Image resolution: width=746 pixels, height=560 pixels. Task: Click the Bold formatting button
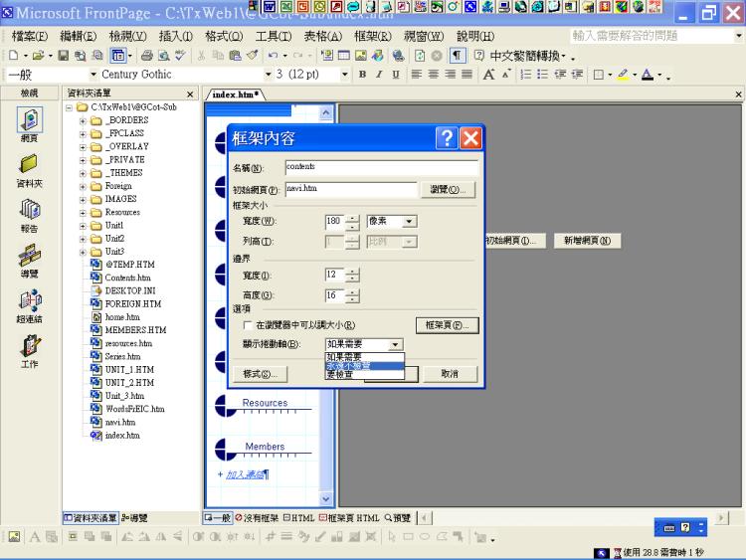click(x=363, y=75)
